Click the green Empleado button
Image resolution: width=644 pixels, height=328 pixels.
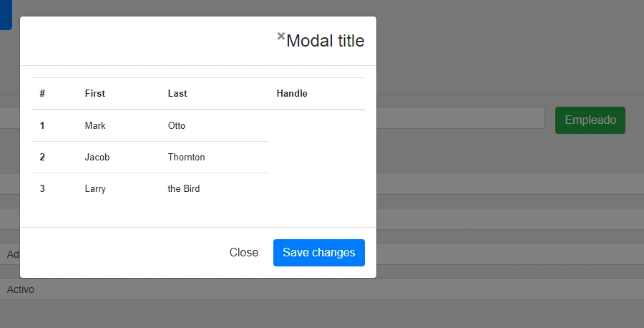[590, 120]
